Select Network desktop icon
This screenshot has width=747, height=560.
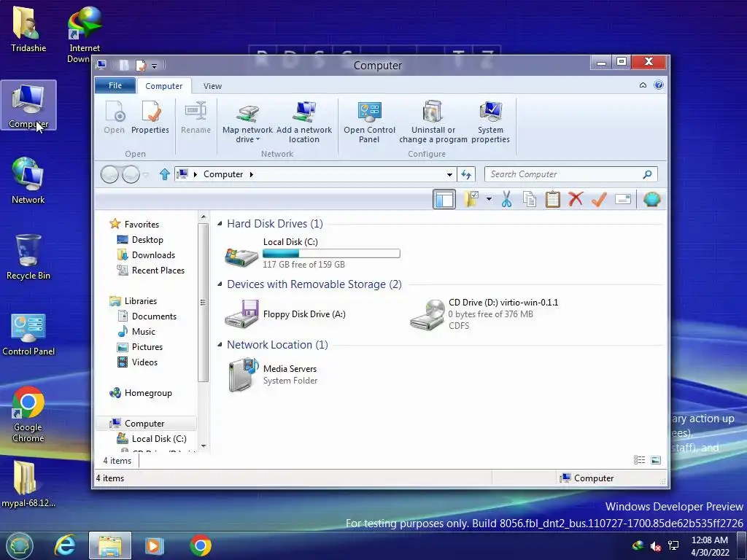pos(28,181)
